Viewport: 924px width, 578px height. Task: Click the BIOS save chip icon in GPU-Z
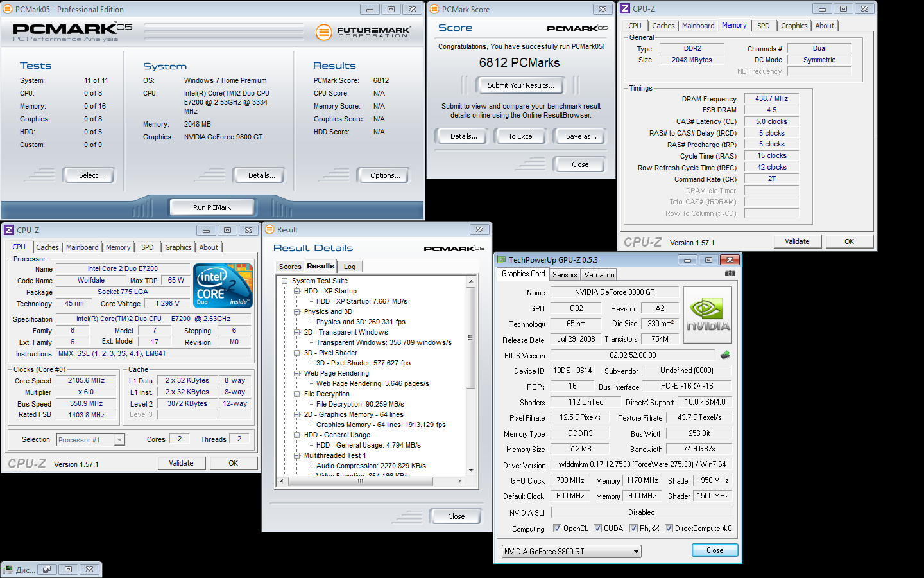[x=725, y=355]
